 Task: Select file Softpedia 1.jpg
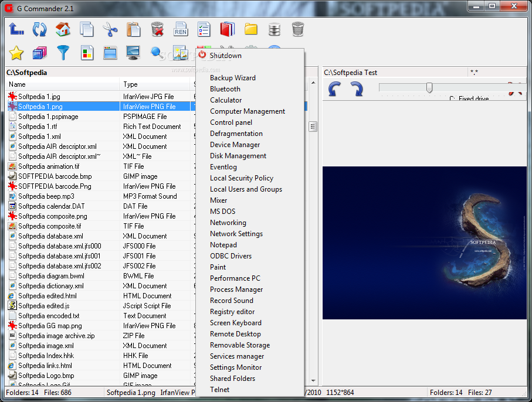coord(39,97)
